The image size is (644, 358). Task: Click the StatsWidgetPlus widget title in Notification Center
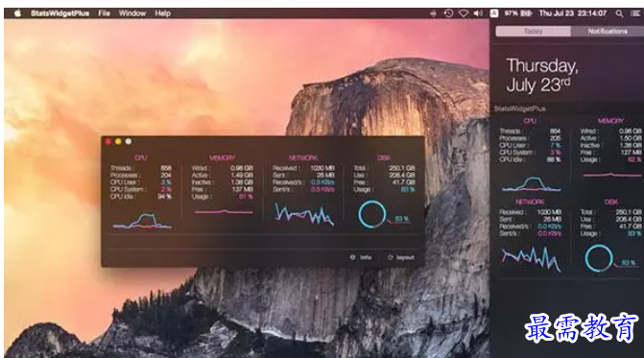tap(520, 108)
